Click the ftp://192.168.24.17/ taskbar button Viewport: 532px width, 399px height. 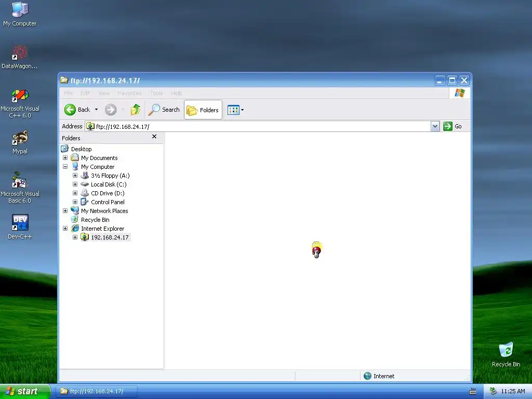click(x=97, y=391)
